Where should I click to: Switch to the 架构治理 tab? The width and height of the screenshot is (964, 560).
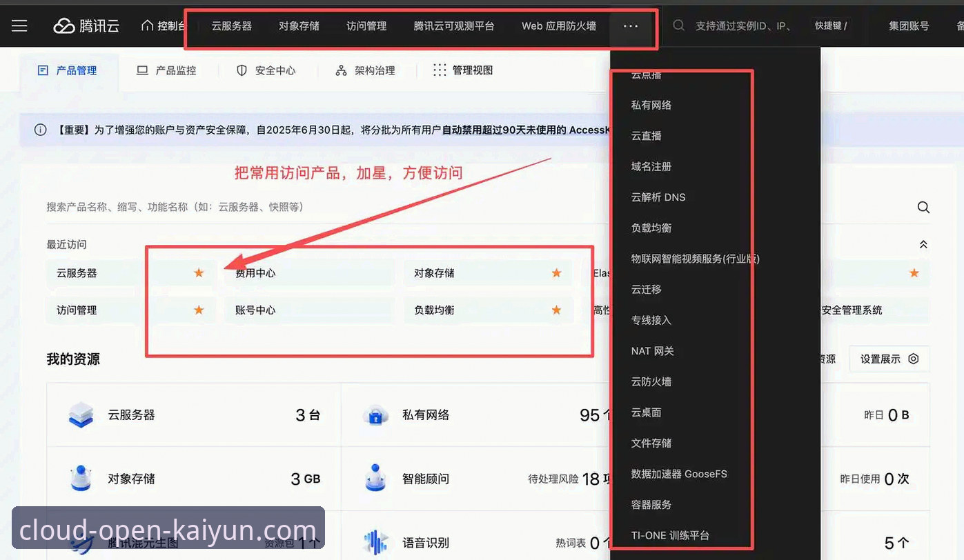click(x=365, y=70)
